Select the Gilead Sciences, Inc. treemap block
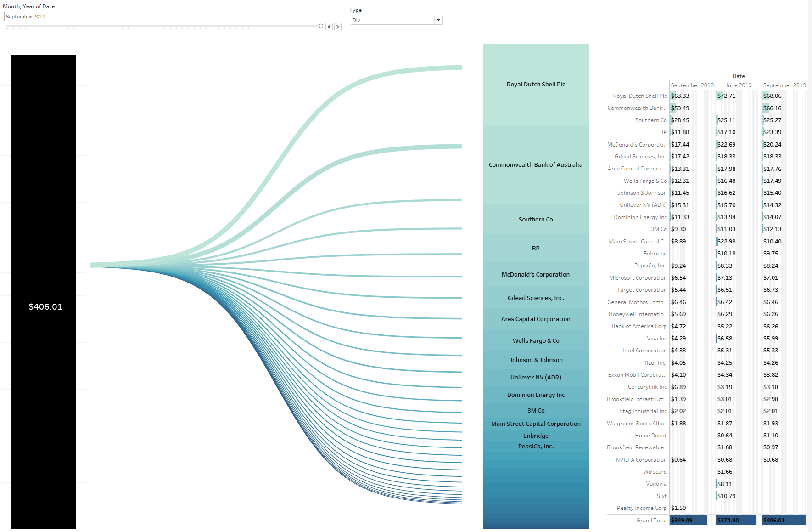Screen dimensions: 812x532 point(536,298)
